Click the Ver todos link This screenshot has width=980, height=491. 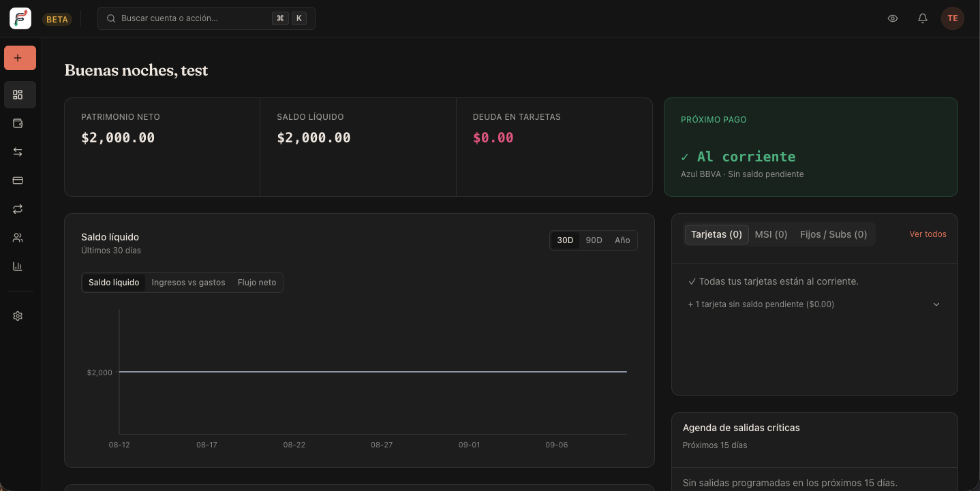[928, 234]
